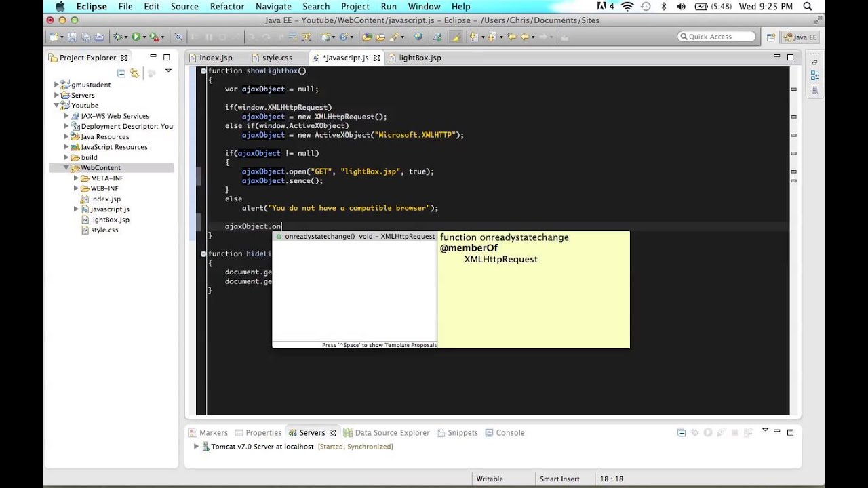The height and width of the screenshot is (488, 868).
Task: Click the Bluetooth icon in menu bar
Action: (x=664, y=7)
